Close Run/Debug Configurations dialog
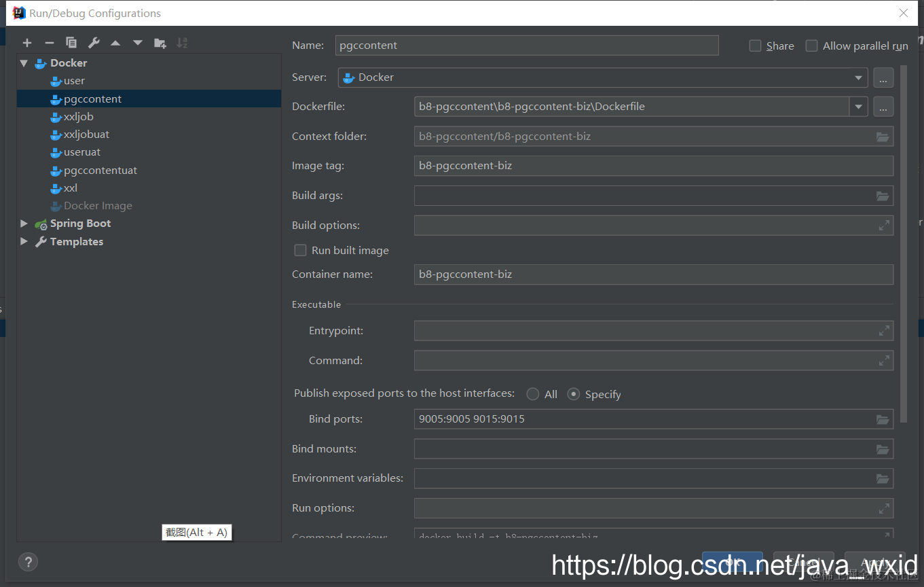This screenshot has width=924, height=587. point(904,13)
